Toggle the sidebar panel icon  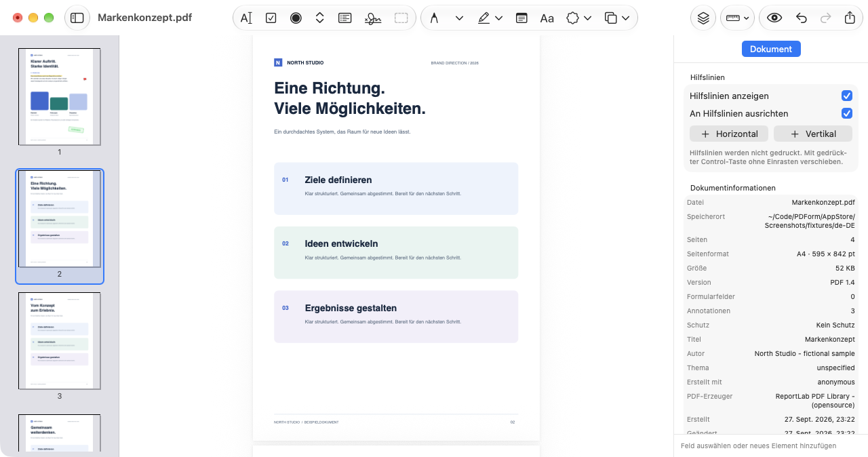point(77,18)
